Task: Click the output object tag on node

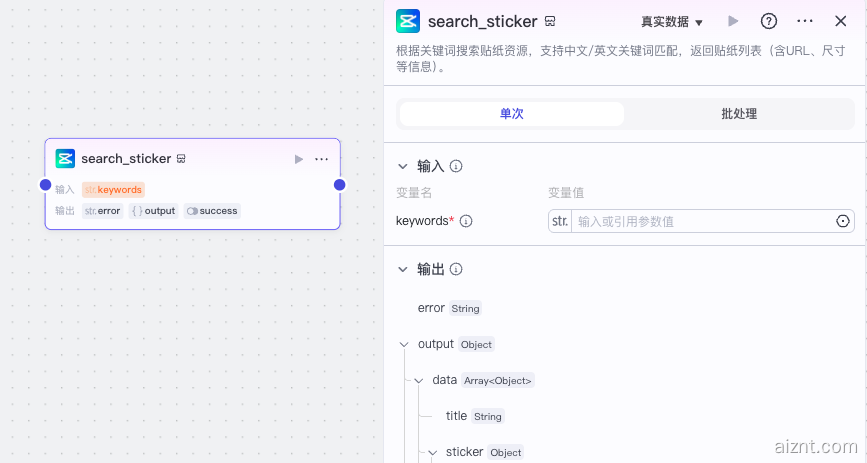Action: point(154,211)
